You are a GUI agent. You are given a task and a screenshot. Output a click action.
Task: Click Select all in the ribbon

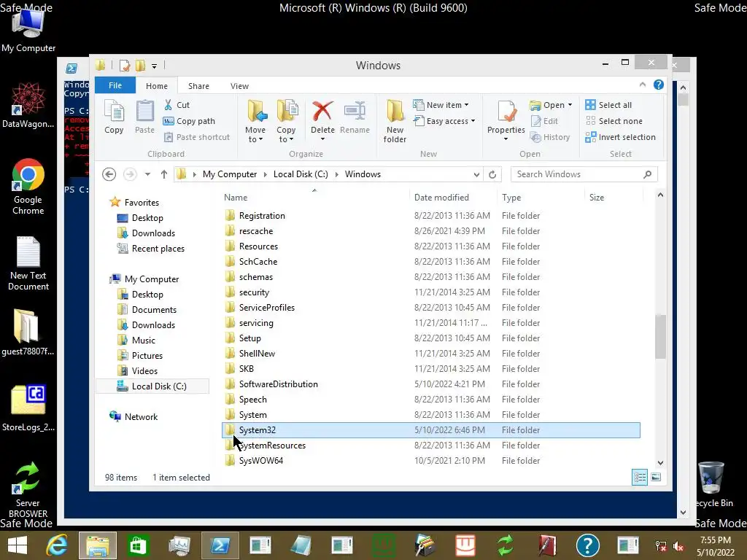[x=608, y=105]
